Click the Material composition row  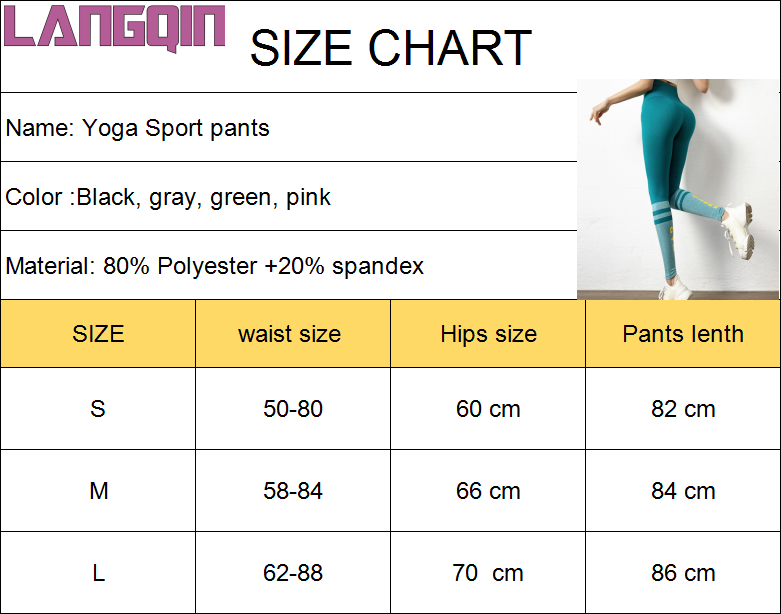pos(215,266)
